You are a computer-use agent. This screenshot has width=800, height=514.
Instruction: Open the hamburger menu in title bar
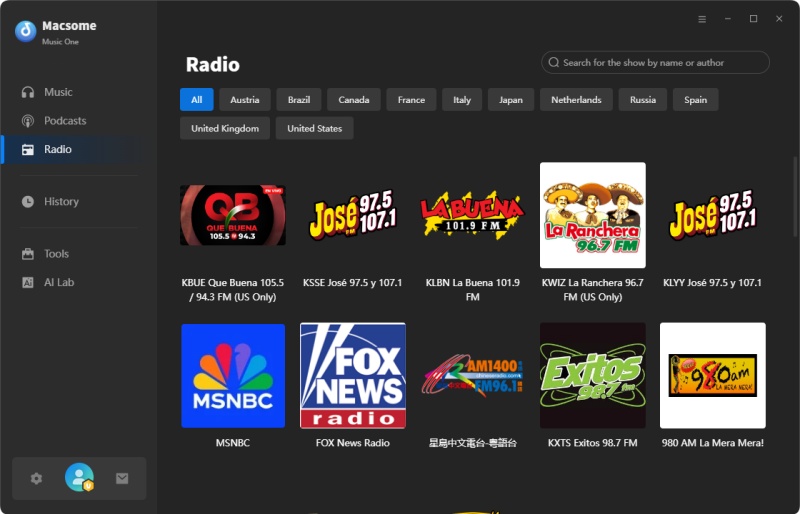click(702, 19)
